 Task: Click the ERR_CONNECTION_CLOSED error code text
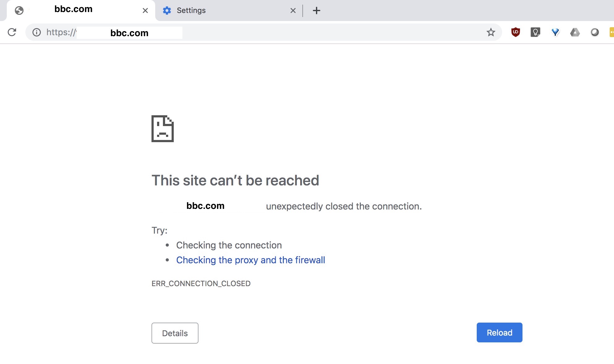pos(201,283)
